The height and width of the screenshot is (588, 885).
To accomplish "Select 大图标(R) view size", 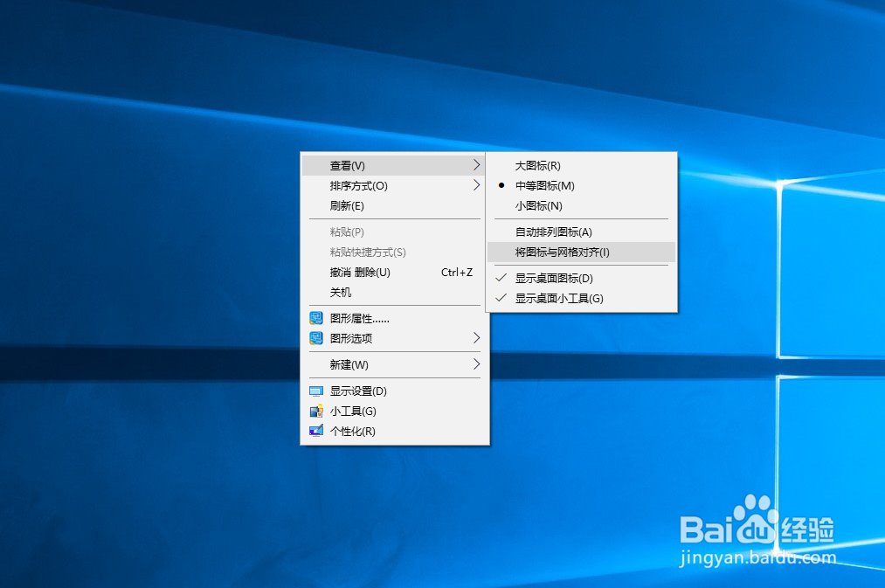I will [581, 166].
